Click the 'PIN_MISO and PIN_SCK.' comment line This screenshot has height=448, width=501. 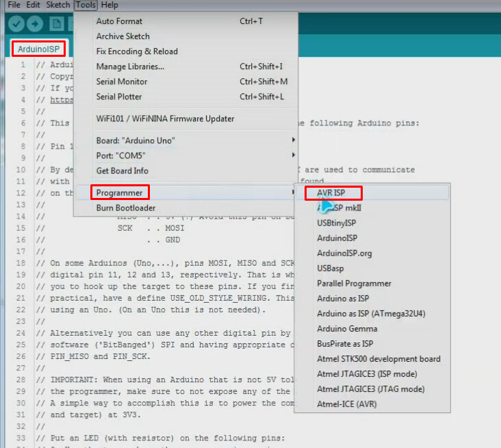point(93,356)
